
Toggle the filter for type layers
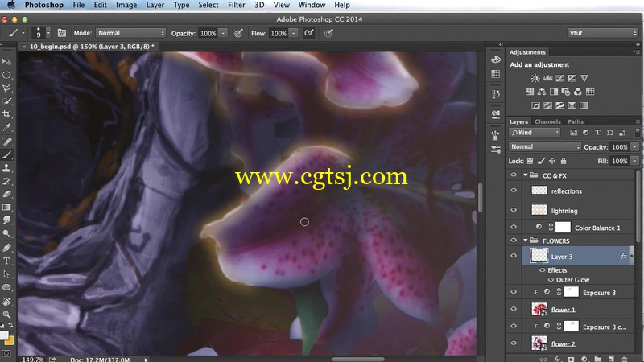coord(597,133)
